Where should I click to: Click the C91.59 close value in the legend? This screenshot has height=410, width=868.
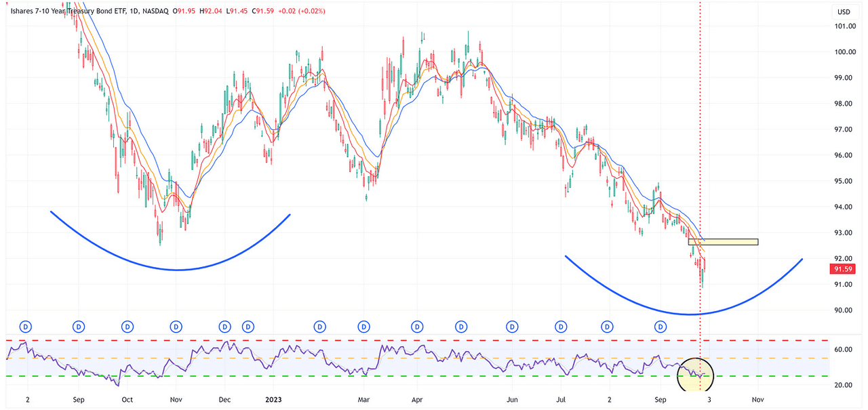coord(264,11)
